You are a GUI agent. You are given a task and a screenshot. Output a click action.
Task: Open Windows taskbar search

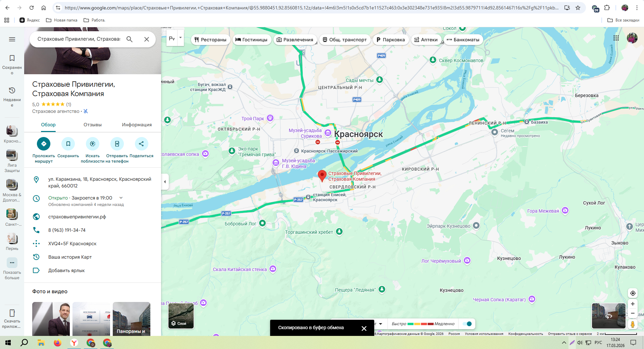pos(24,343)
